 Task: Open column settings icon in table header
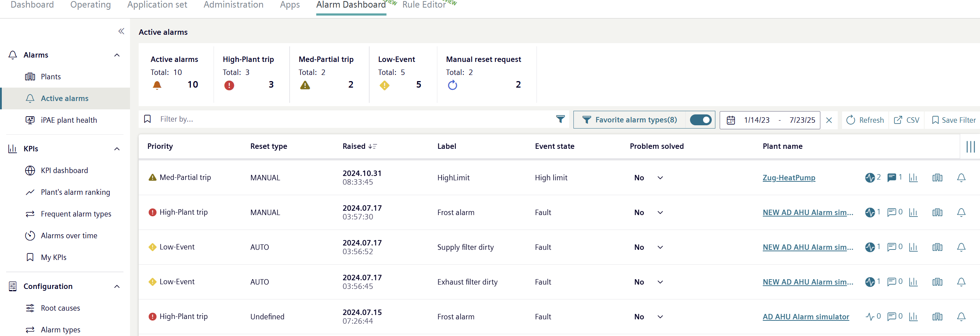coord(970,147)
